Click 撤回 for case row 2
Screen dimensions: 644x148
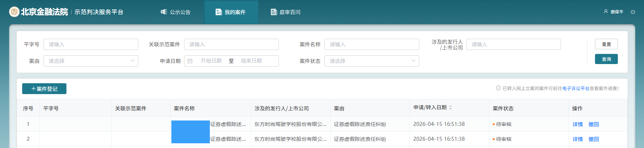(594, 139)
